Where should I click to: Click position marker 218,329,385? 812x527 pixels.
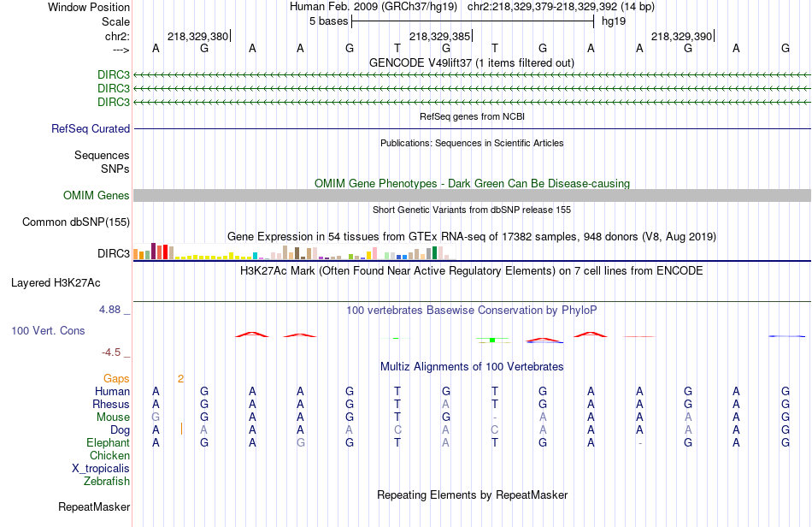coord(439,36)
